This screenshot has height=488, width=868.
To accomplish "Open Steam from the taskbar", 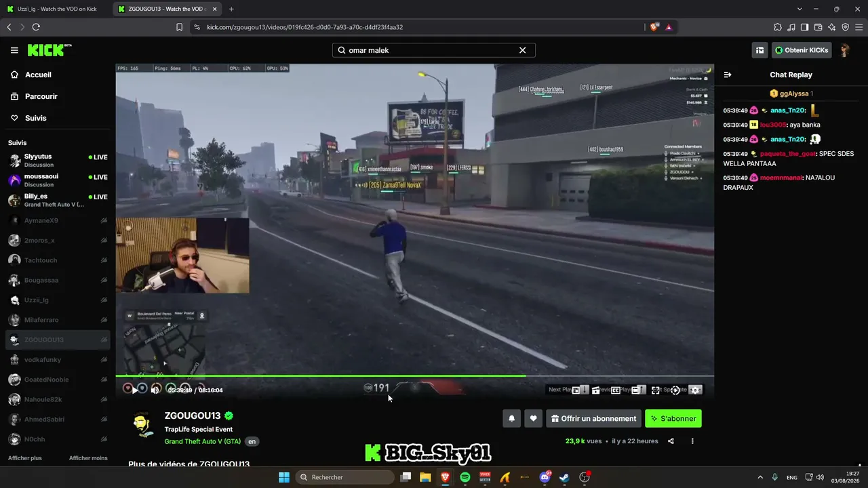I will click(x=564, y=477).
